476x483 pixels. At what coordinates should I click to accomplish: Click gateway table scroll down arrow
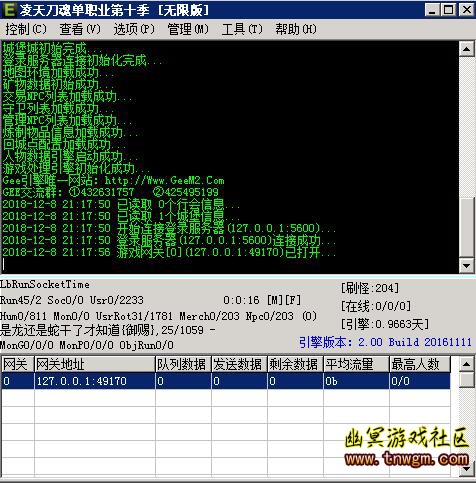click(466, 469)
